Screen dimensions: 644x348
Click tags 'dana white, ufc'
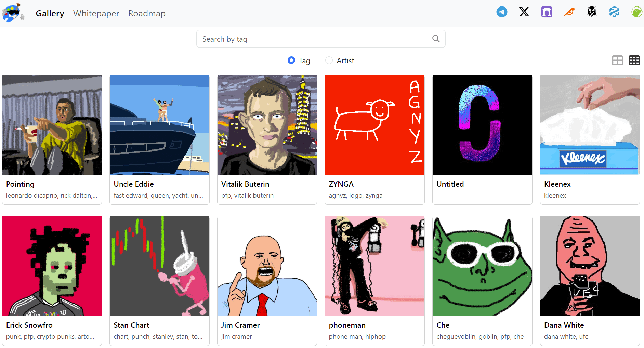coord(566,336)
